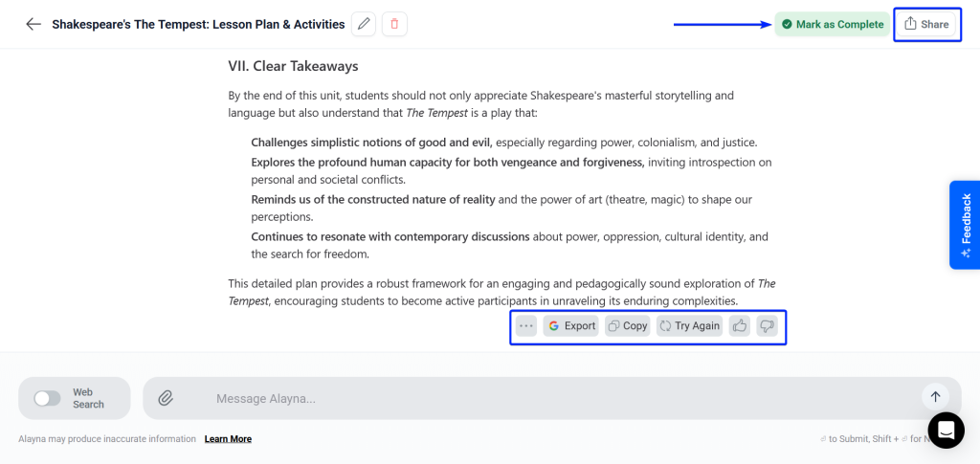
Task: Share this lesson plan
Action: pos(926,24)
